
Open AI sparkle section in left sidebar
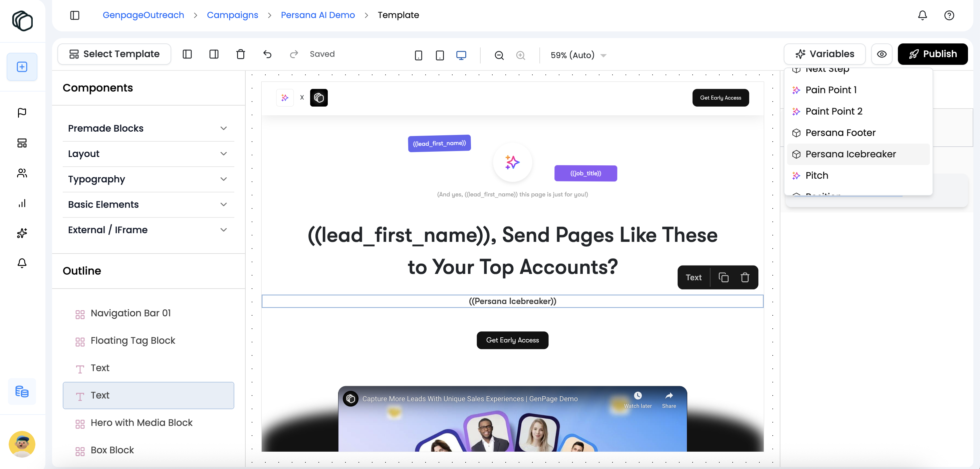click(22, 233)
